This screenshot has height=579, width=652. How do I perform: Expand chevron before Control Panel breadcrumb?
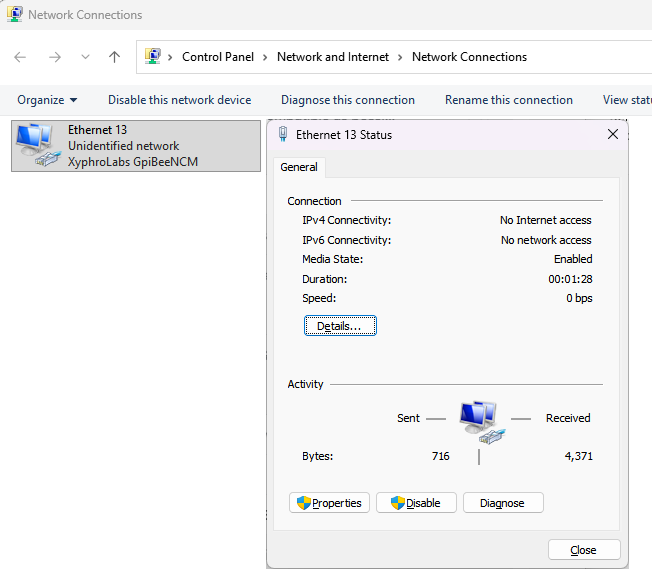[170, 57]
